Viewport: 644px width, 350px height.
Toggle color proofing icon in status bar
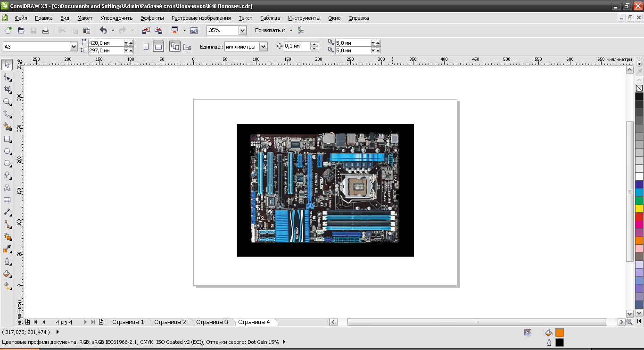[528, 333]
